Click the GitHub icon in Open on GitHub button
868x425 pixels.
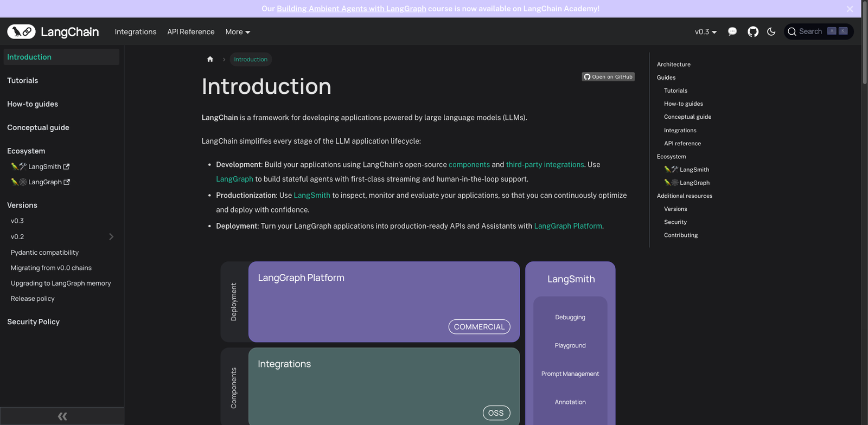587,77
